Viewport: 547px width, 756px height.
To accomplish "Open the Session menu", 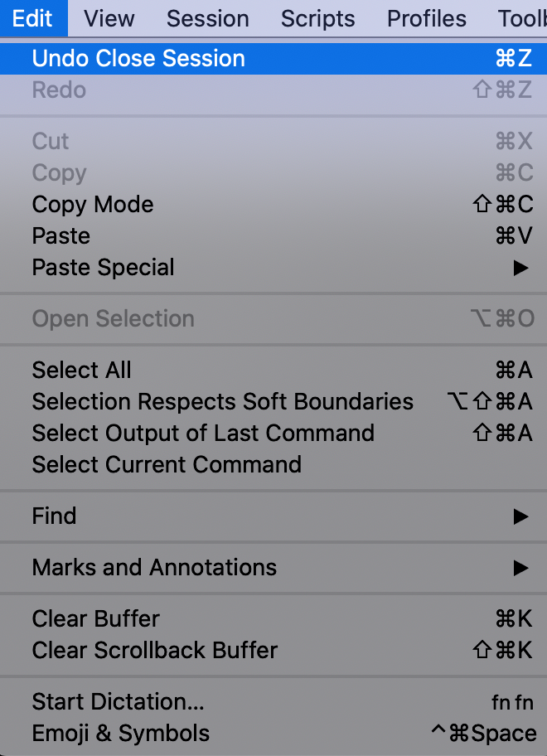I will point(207,18).
